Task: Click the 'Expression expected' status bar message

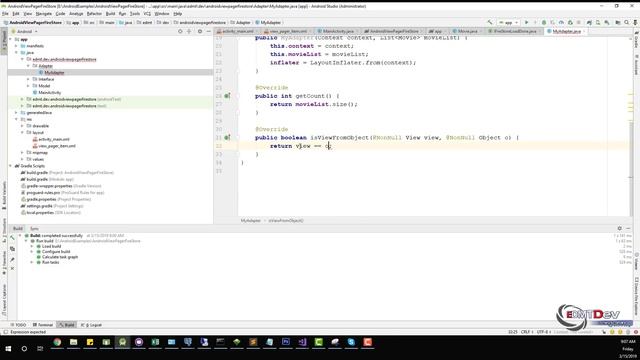Action: [x=28, y=332]
